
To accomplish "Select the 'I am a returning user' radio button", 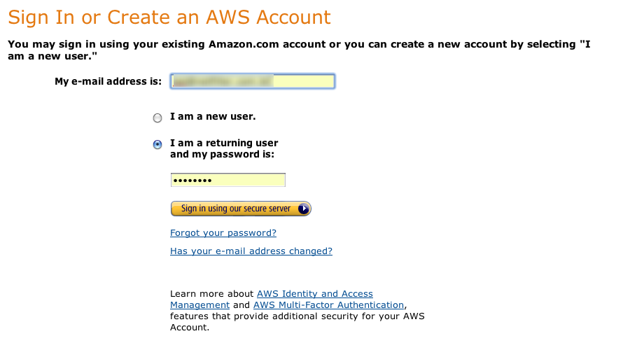I will [157, 145].
